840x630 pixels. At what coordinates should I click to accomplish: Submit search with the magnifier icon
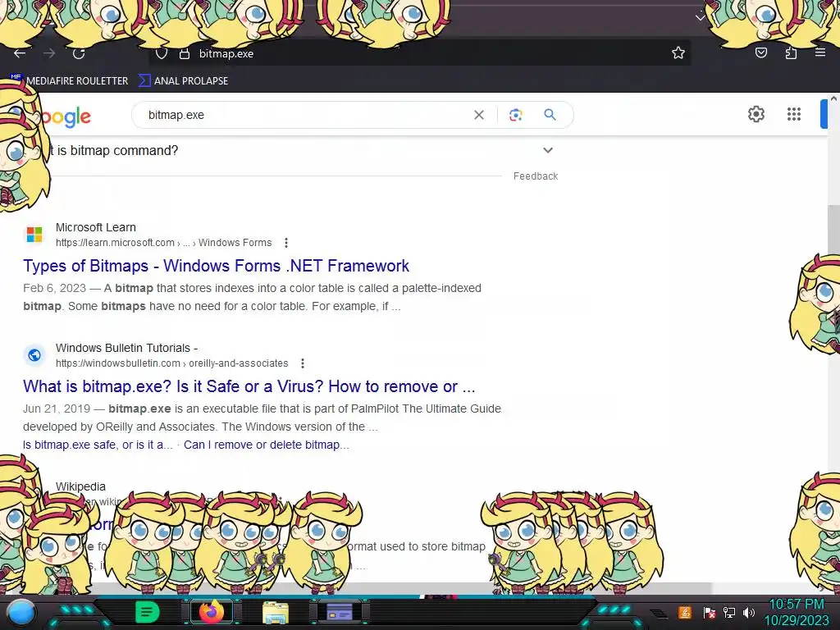pos(550,114)
